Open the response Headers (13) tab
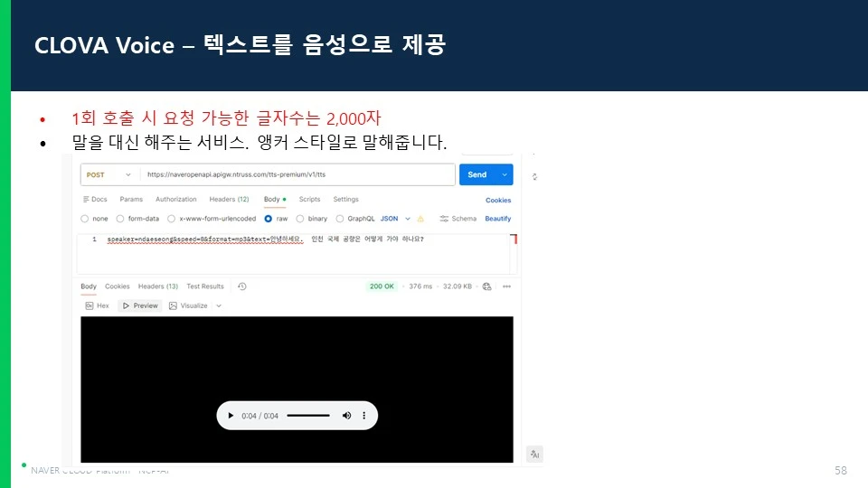 tap(157, 286)
